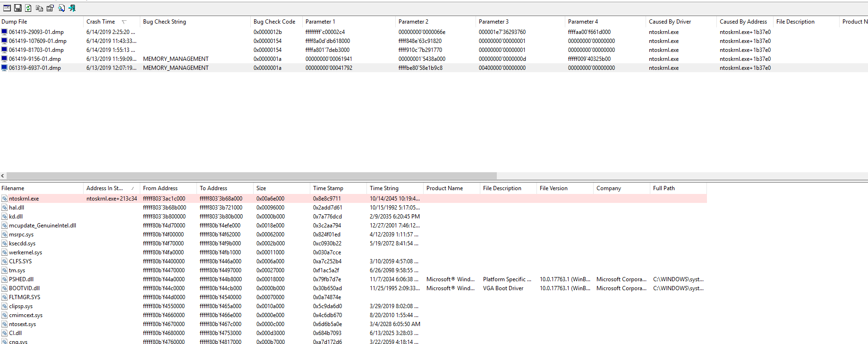Click the 6/14/2019 2:25:20 crash time cell
This screenshot has height=344, width=868.
click(111, 32)
